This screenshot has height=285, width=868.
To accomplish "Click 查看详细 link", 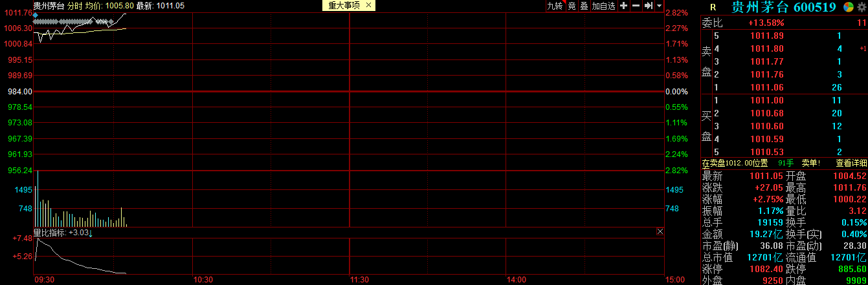I will pos(851,164).
